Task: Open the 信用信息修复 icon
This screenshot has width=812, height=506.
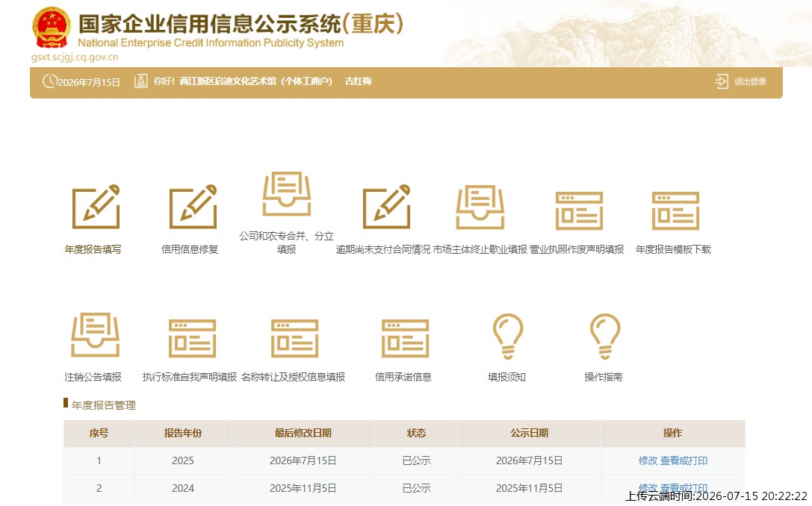Action: click(x=193, y=207)
